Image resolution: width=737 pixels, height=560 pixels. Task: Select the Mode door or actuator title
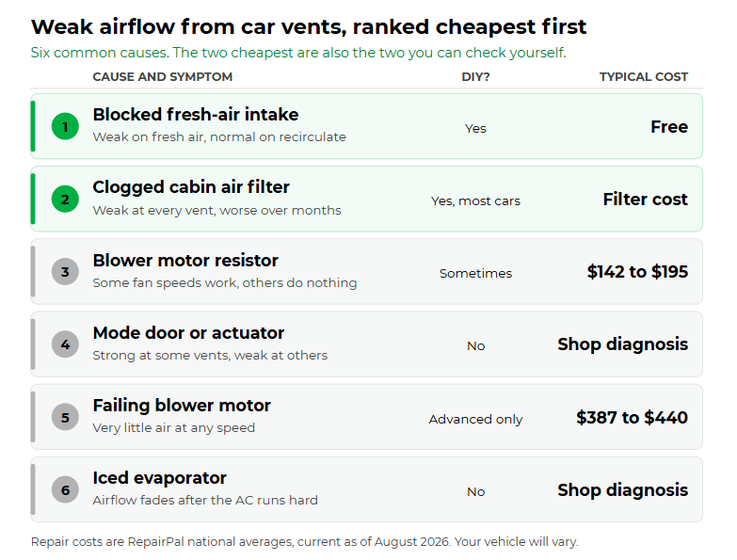click(x=188, y=332)
